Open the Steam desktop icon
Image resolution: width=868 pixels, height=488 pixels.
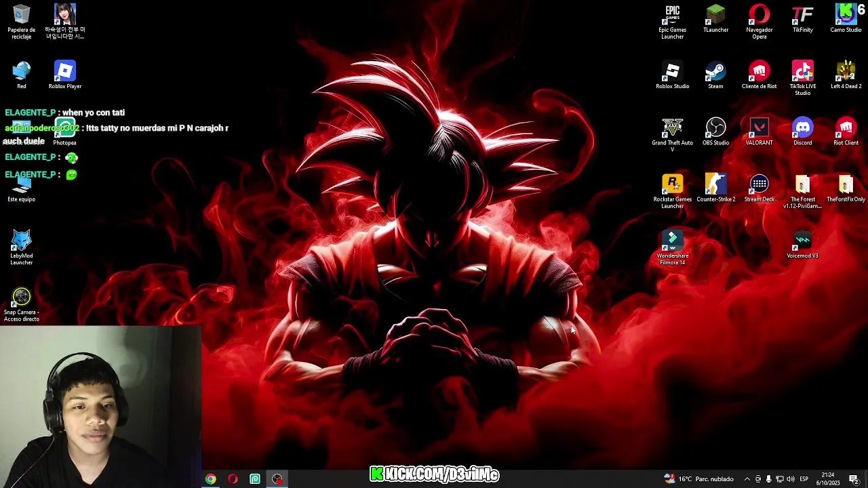pos(716,75)
